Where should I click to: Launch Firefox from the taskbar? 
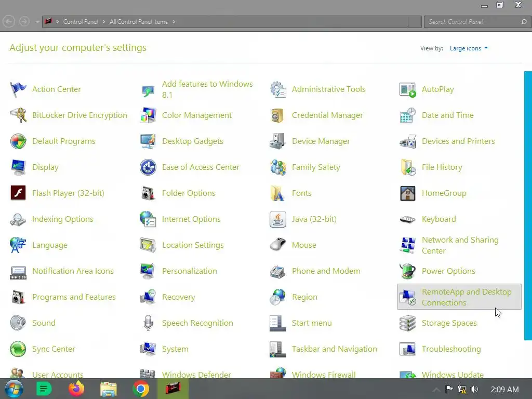[x=76, y=389]
